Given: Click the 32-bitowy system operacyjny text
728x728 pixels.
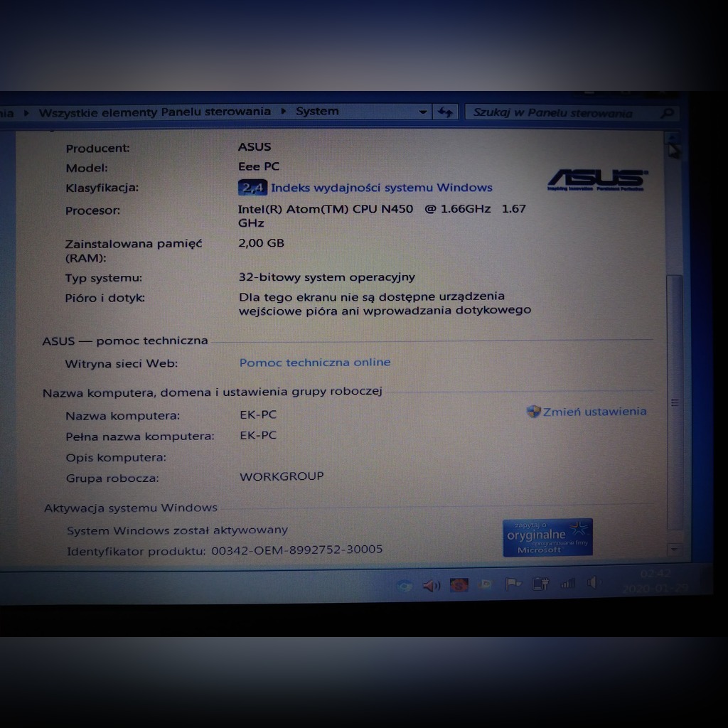Looking at the screenshot, I should point(327,277).
